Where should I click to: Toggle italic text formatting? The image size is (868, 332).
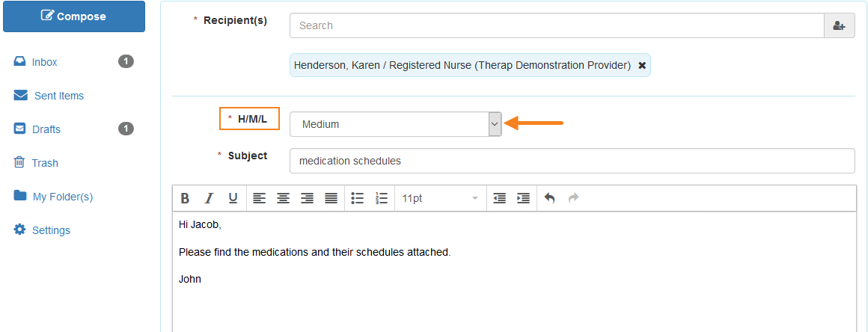click(210, 198)
